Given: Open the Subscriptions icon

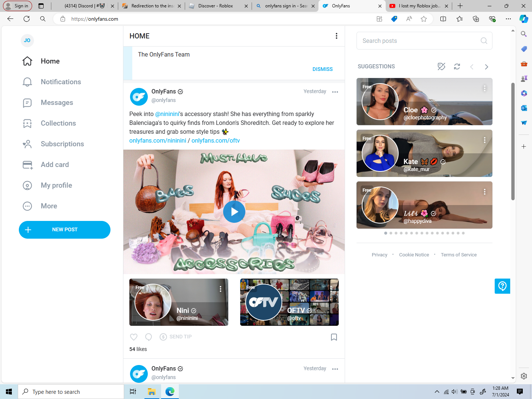Looking at the screenshot, I should pos(27,144).
